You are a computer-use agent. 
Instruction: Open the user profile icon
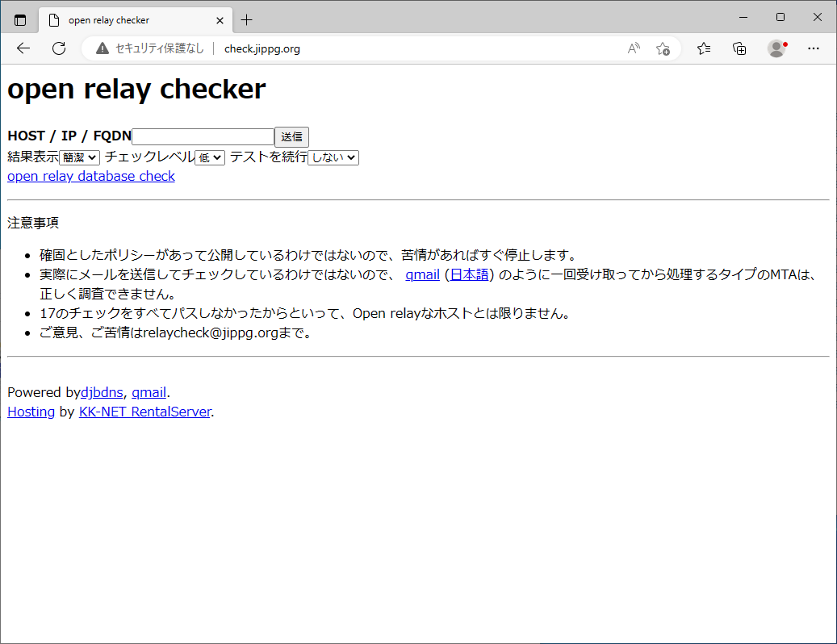click(x=776, y=48)
